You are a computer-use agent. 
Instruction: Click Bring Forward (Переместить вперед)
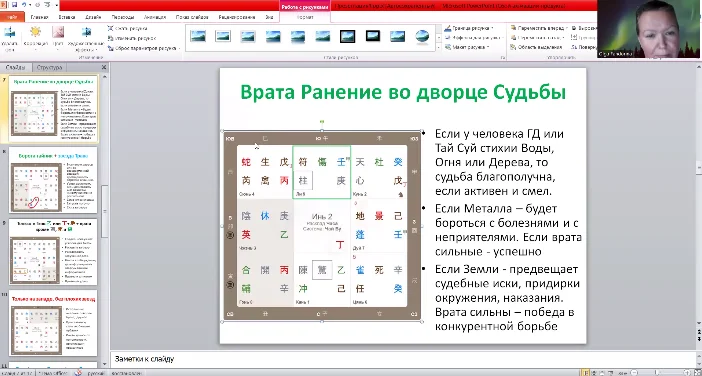539,28
